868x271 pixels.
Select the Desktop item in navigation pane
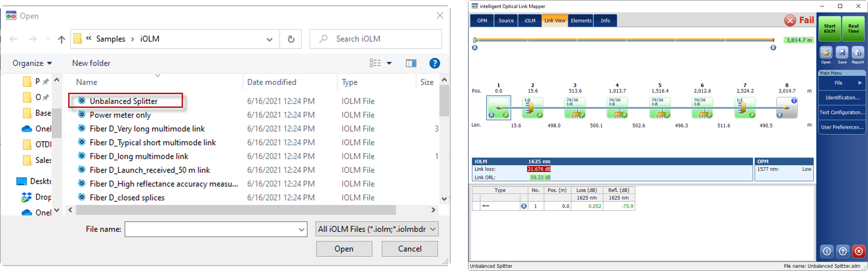[x=34, y=181]
